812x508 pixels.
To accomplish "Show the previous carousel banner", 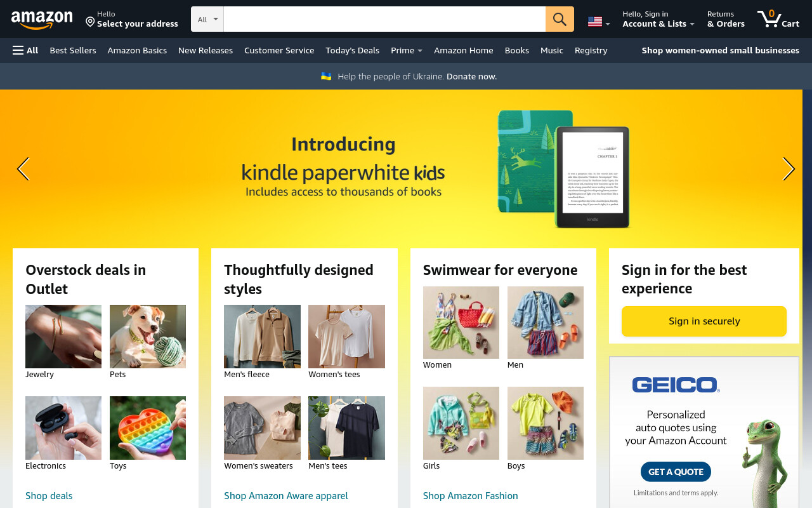I will [x=23, y=169].
